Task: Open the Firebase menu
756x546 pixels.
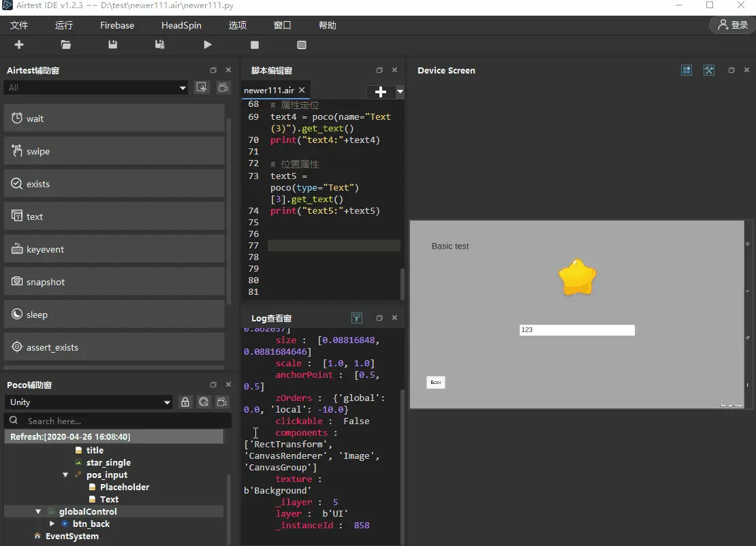Action: 117,26
